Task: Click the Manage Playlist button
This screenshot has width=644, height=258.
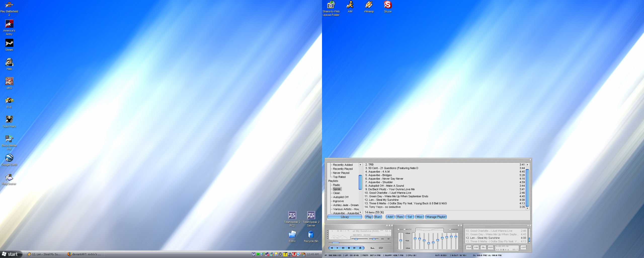Action: coord(436,217)
